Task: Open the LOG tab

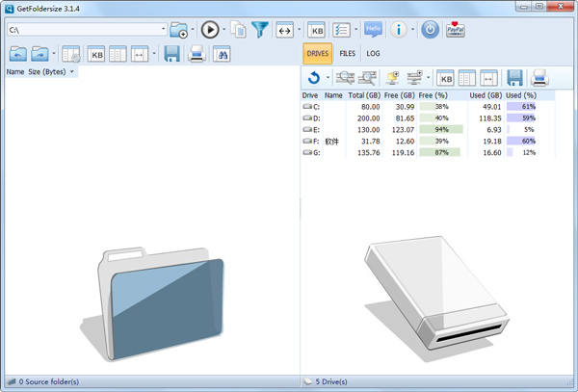Action: pos(373,54)
